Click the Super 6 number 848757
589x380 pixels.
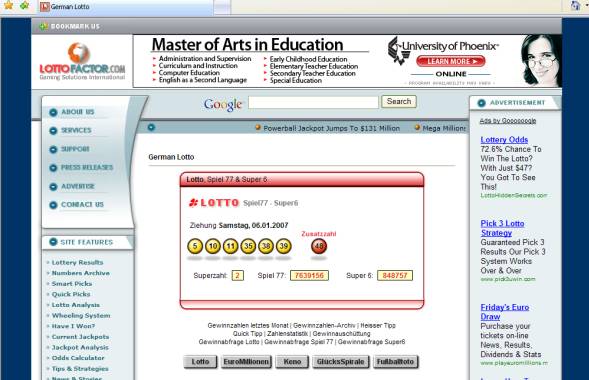[395, 275]
